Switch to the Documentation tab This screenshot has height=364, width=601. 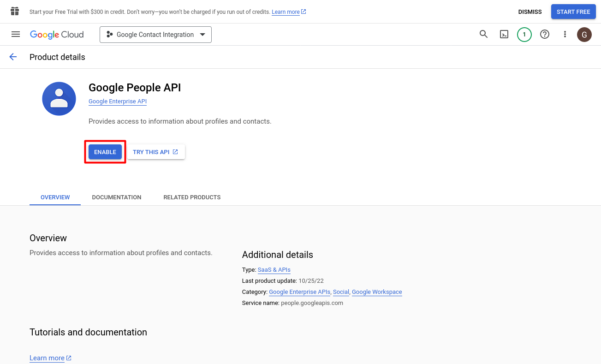pos(117,197)
